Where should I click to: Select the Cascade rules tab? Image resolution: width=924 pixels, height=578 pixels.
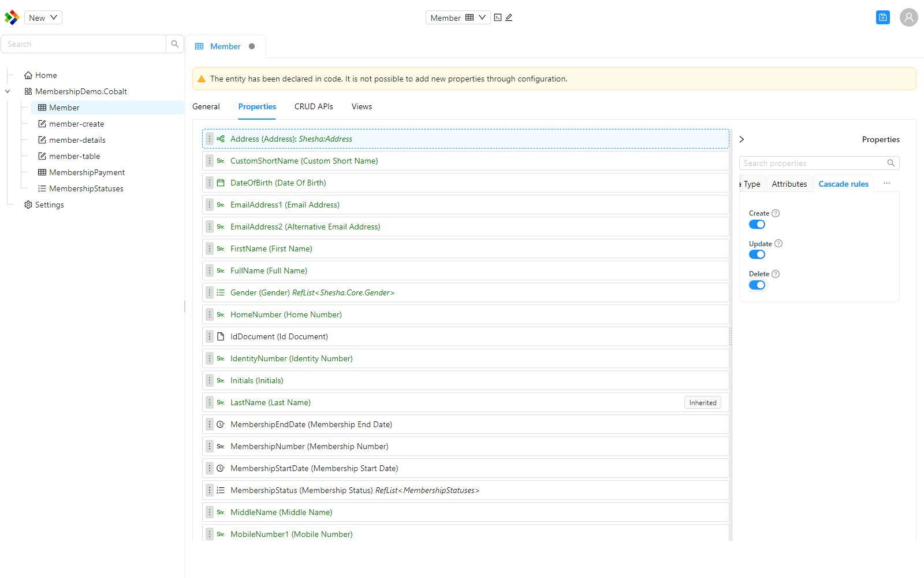[843, 184]
